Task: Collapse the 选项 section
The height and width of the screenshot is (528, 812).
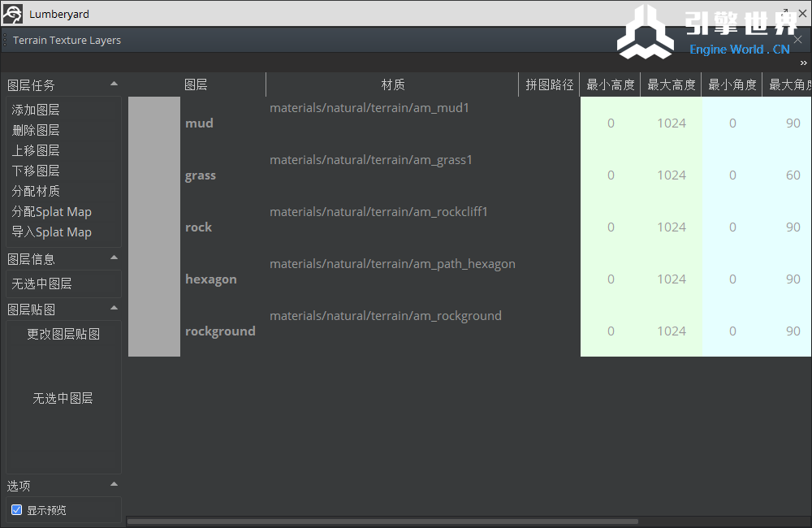Action: [114, 485]
